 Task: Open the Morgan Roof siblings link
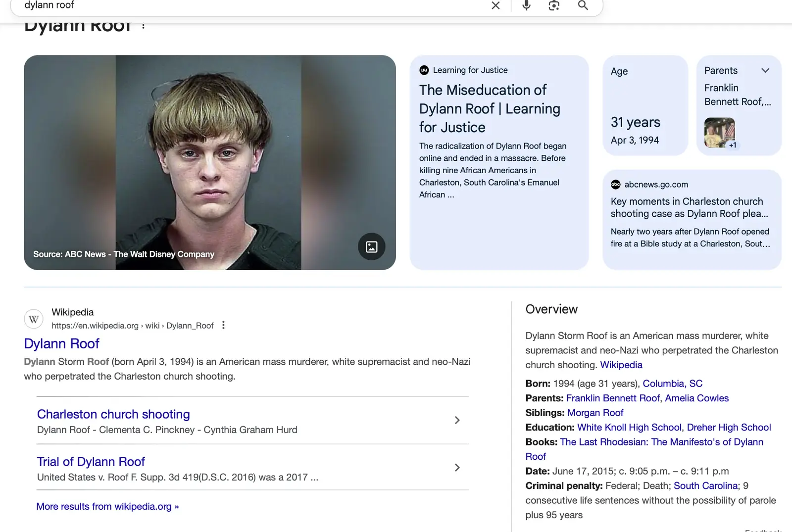595,412
